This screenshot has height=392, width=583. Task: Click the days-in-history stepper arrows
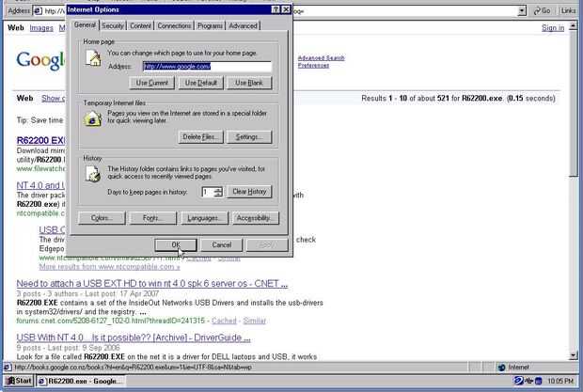218,192
